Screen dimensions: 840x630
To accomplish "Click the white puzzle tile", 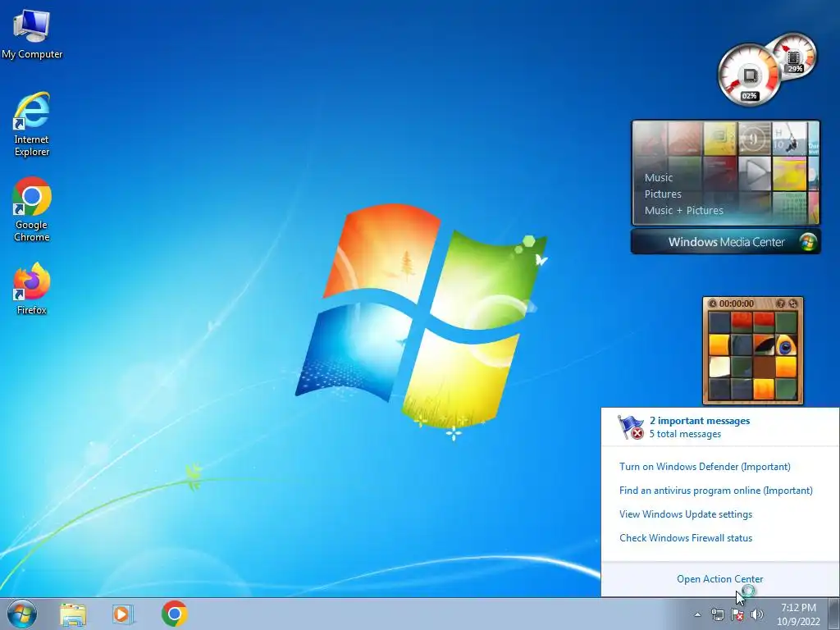I will pos(719,367).
